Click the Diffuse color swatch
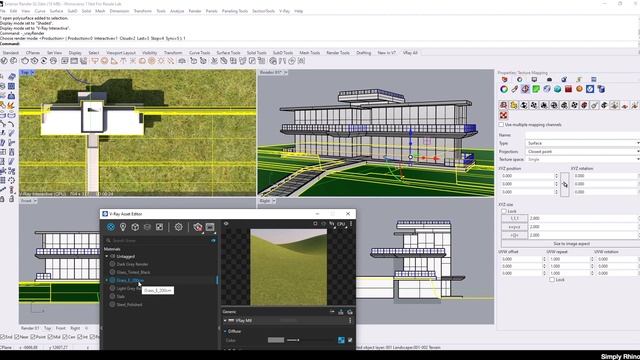 click(x=276, y=340)
